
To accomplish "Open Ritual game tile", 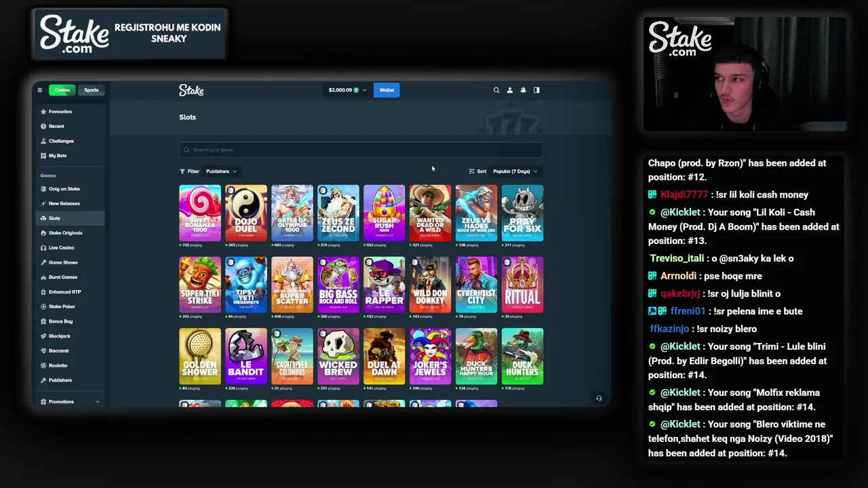I will click(523, 285).
